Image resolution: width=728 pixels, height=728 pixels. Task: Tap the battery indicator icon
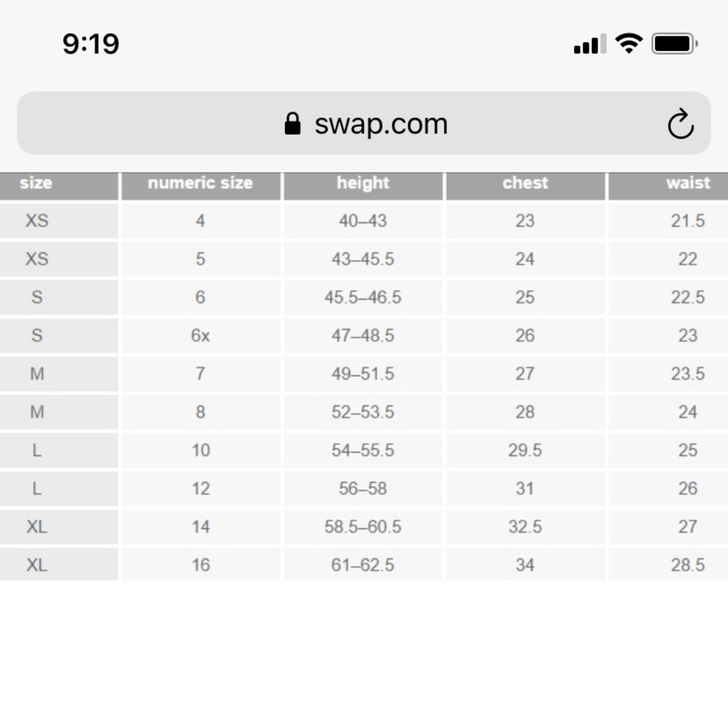pyautogui.click(x=675, y=44)
